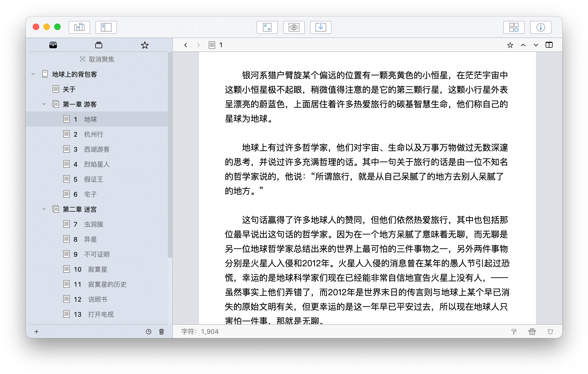The width and height of the screenshot is (588, 374).
Task: Open section 2 杭州行
Action: click(97, 134)
